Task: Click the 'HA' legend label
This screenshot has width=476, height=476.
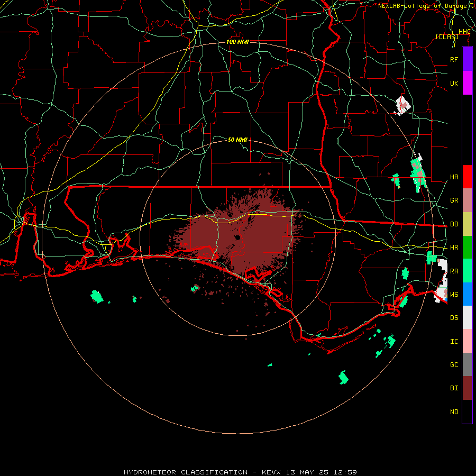Action: pos(454,177)
